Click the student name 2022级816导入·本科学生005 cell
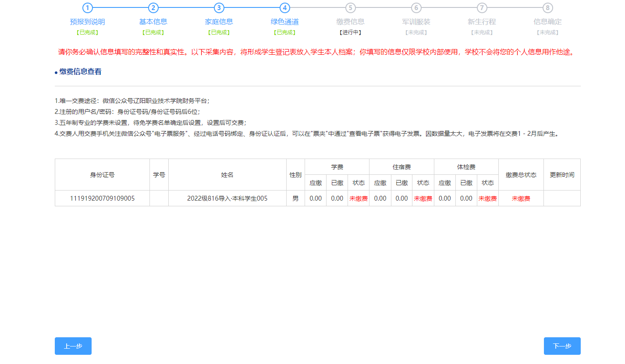The image size is (625, 364). [x=227, y=198]
